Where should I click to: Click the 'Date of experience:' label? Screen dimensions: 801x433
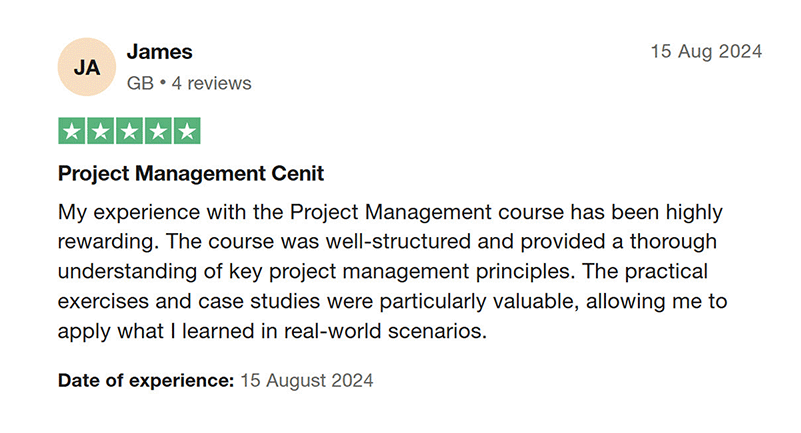[x=146, y=380]
